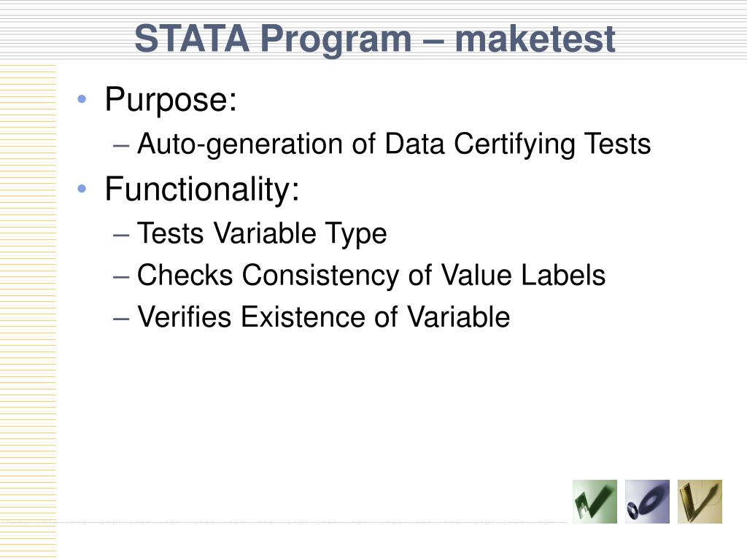Click the blue bullet beside Purpose
The width and height of the screenshot is (747, 560).
[x=82, y=99]
